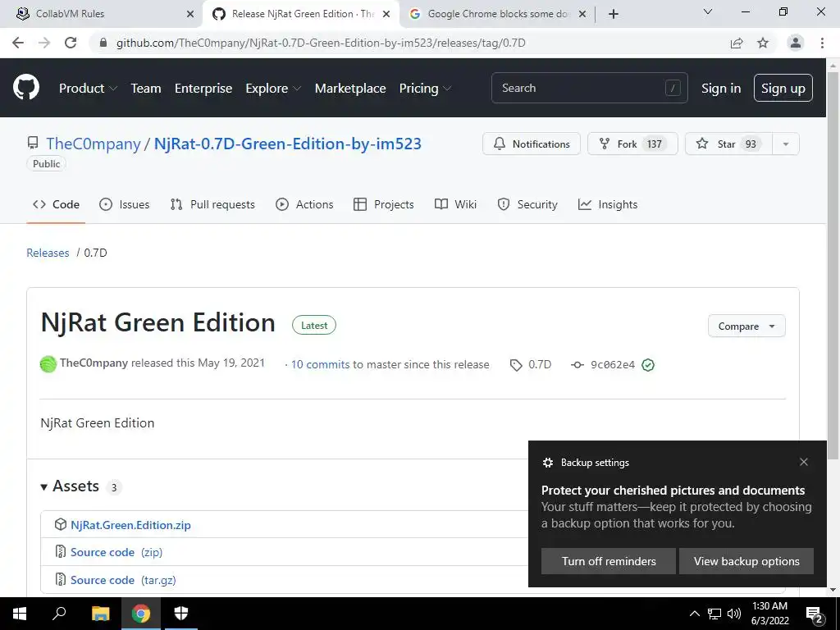Switch to the Projects tab

pos(384,204)
